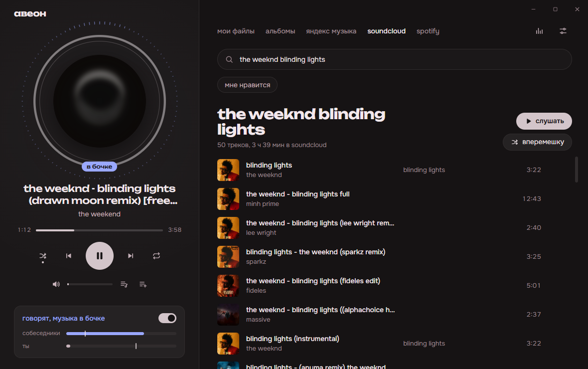Adjust the собеседники level slider
The height and width of the screenshot is (369, 588).
click(121, 333)
